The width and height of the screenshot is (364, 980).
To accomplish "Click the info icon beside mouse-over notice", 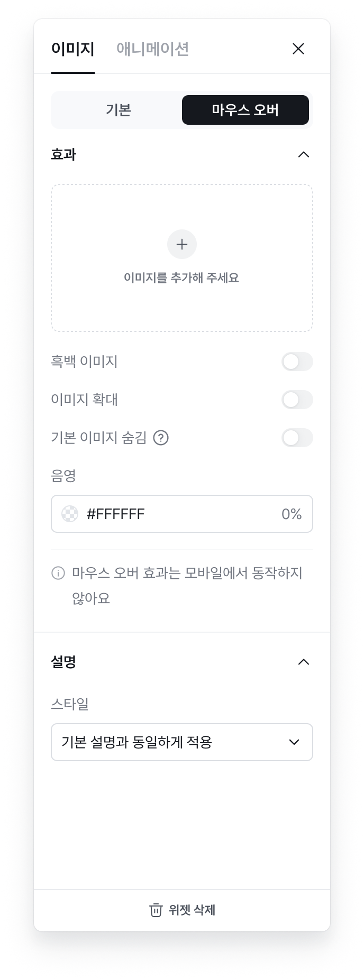I will (x=58, y=573).
